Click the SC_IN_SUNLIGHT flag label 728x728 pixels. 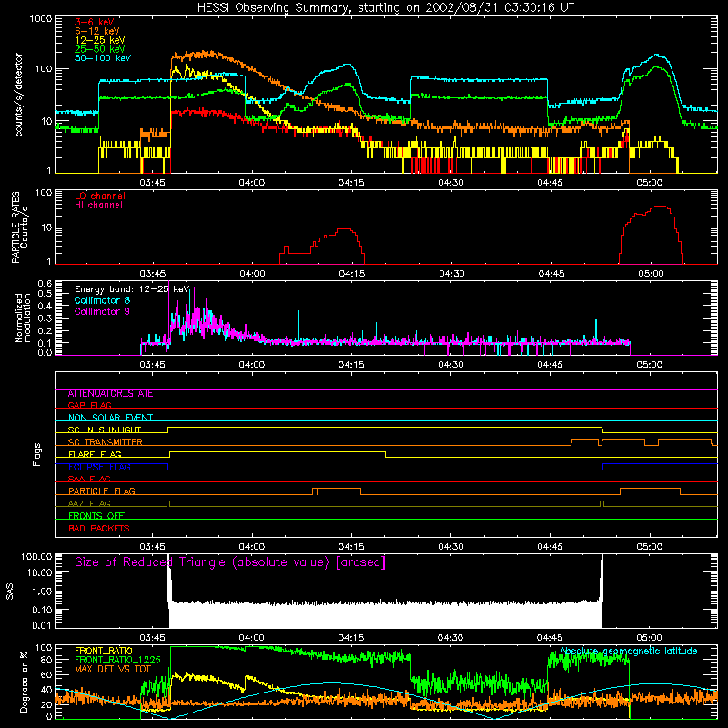pyautogui.click(x=105, y=430)
